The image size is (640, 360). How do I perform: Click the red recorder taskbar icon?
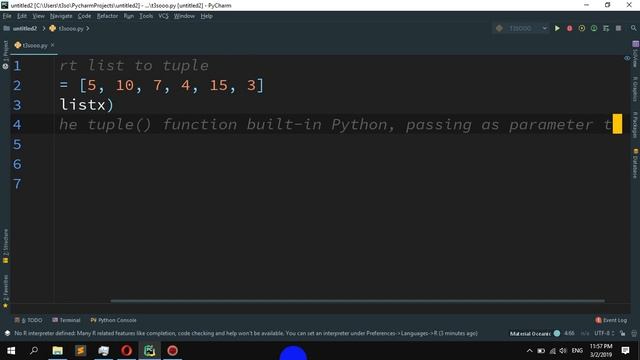click(x=173, y=351)
